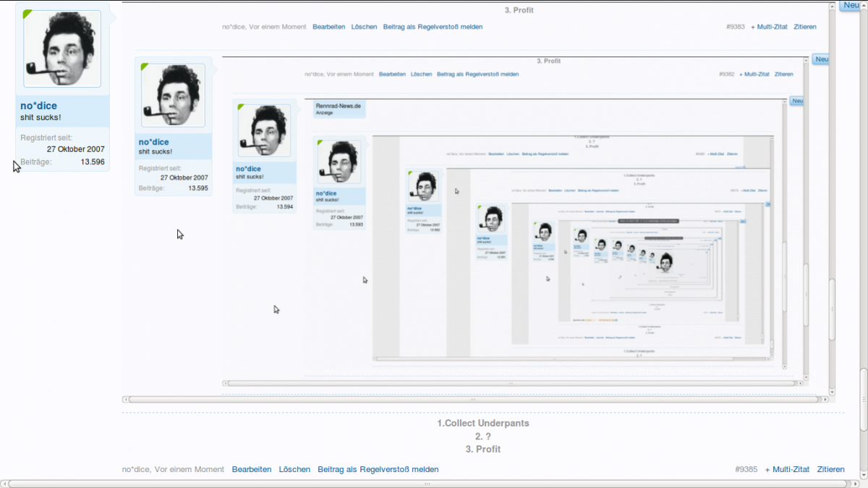
Task: Click the 'Neu' badge at top right corner
Action: click(x=851, y=6)
